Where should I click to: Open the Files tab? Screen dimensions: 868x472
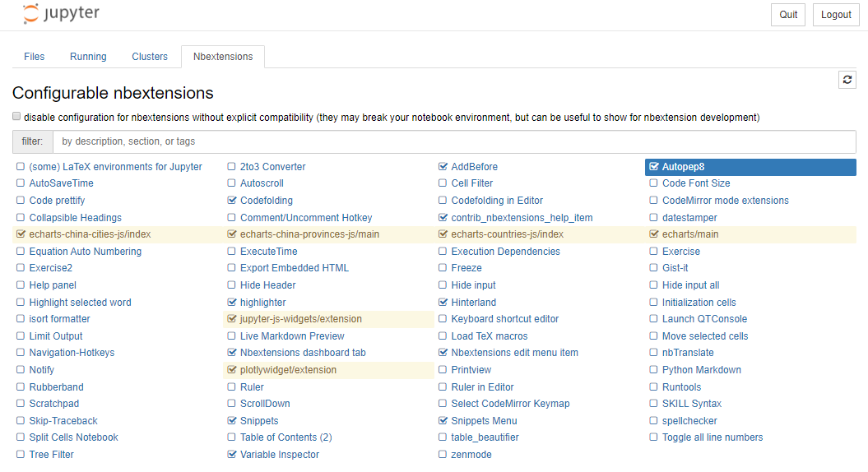click(x=34, y=57)
